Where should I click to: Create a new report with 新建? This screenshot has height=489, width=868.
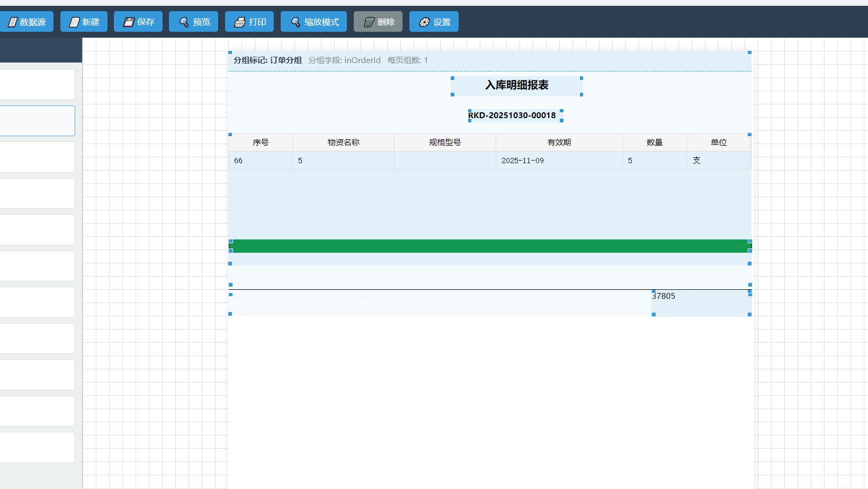tap(84, 22)
